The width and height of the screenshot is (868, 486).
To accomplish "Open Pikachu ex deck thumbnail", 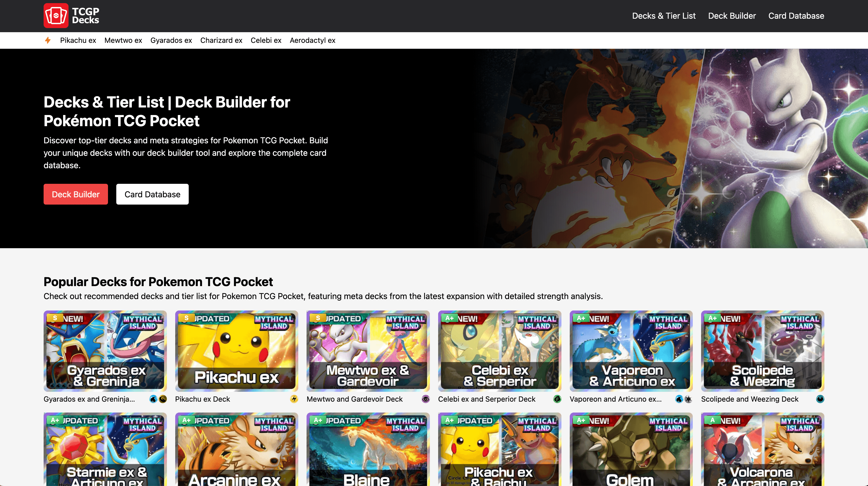I will coord(236,351).
